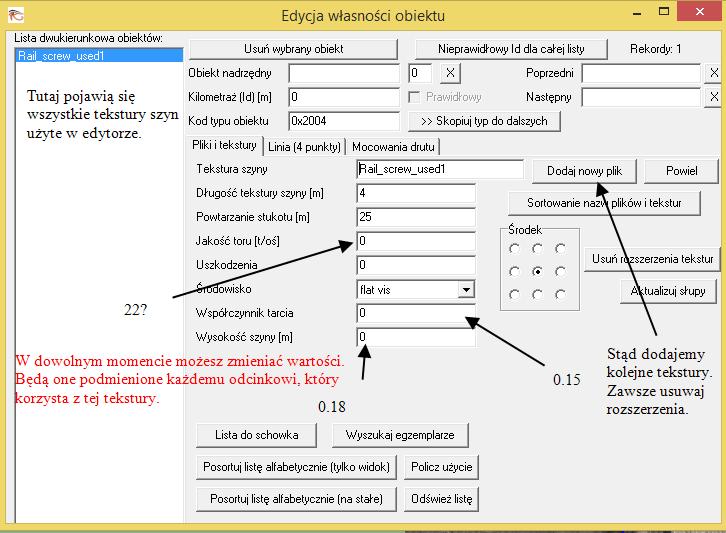The height and width of the screenshot is (533, 726).
Task: Click the Odśwież listę button
Action: [441, 499]
